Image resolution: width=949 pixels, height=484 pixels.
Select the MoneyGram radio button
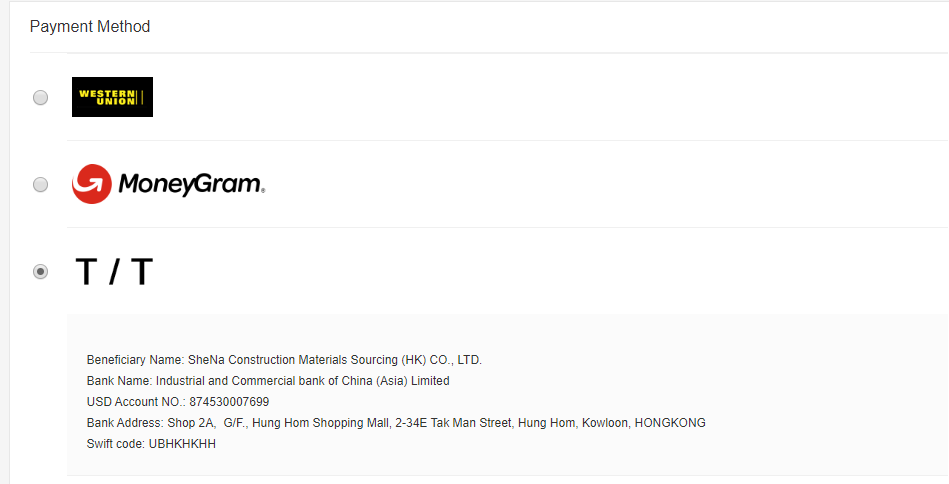[40, 184]
